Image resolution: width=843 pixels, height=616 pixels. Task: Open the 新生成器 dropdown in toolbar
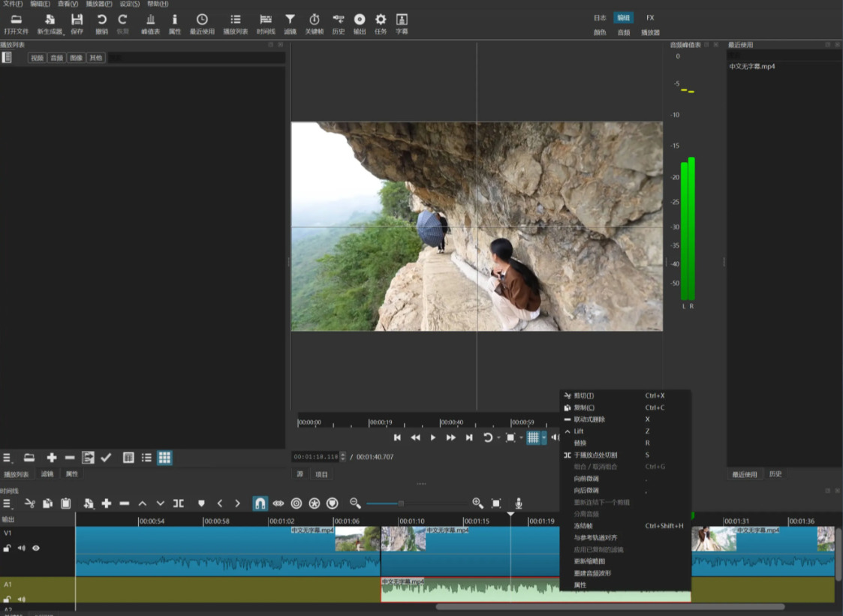click(50, 24)
